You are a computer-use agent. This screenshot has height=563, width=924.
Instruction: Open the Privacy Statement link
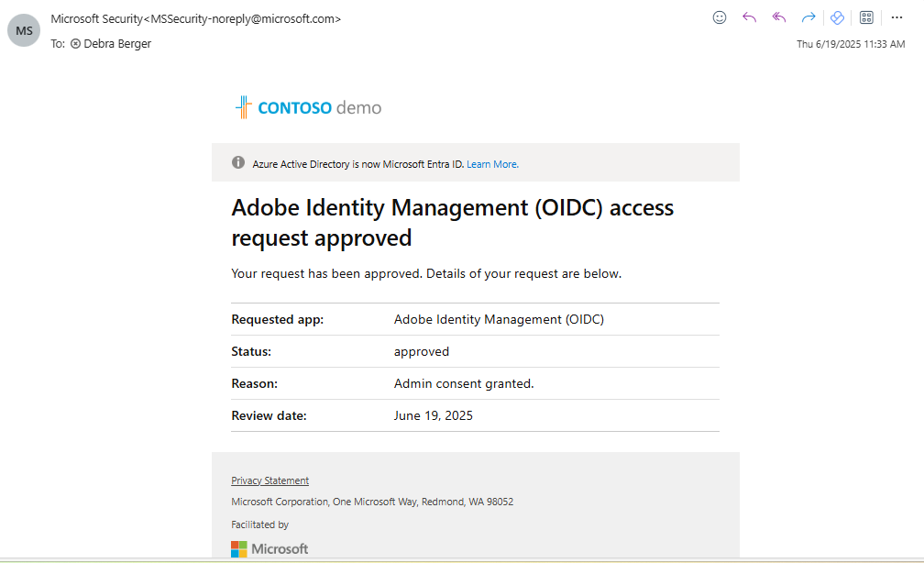coord(269,480)
